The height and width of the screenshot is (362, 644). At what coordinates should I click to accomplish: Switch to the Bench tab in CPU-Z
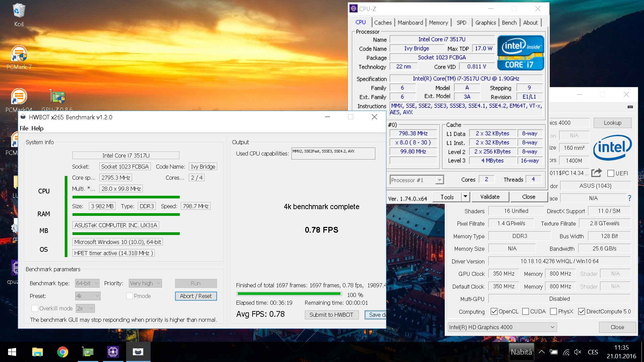tap(509, 22)
